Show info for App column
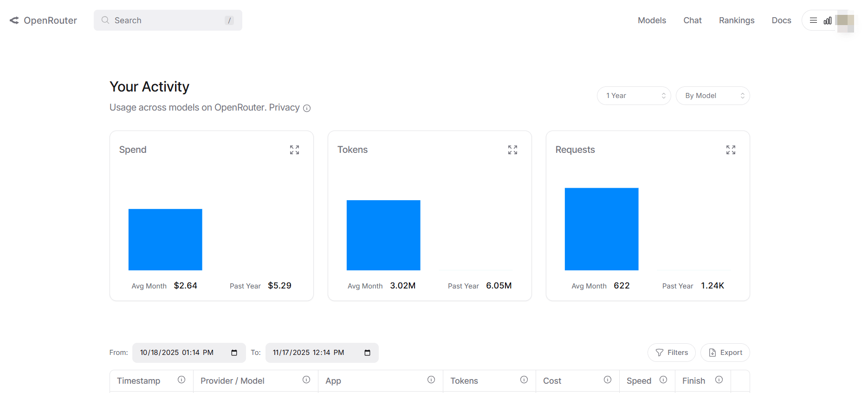The width and height of the screenshot is (868, 393). click(x=431, y=380)
